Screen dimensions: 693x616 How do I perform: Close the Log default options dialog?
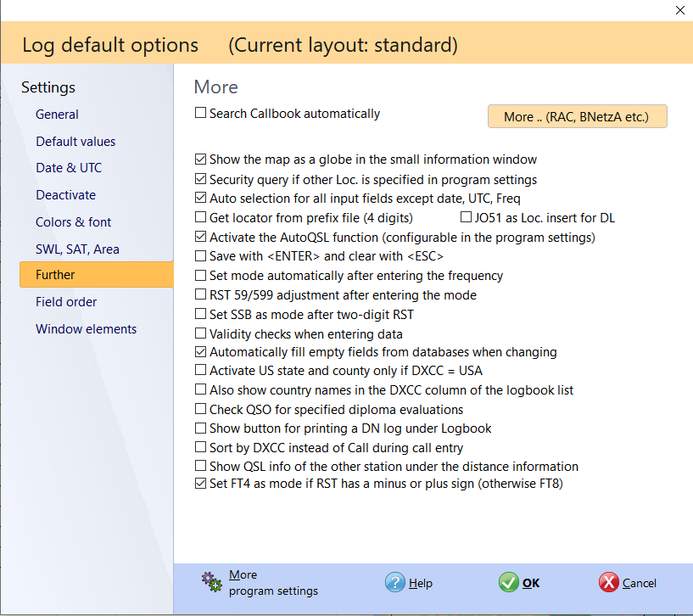click(679, 10)
